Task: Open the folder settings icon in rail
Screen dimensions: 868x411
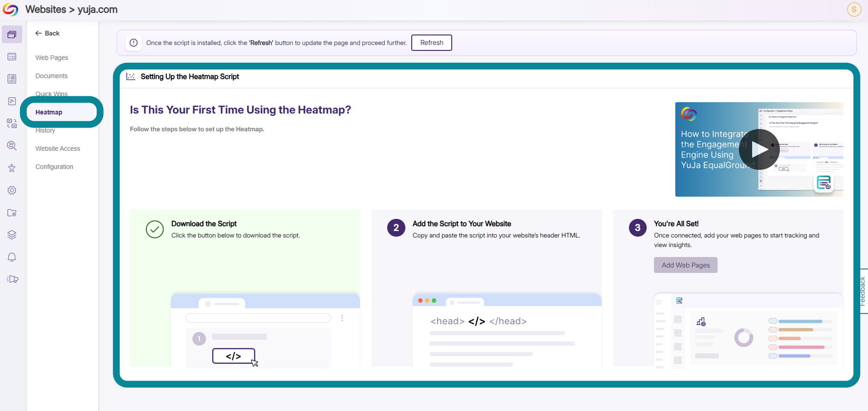Action: tap(12, 213)
